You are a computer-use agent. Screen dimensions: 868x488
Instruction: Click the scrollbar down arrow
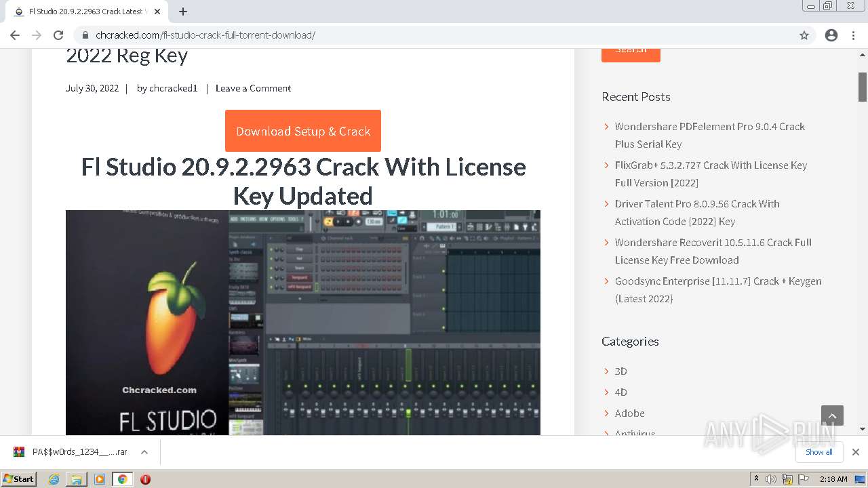863,429
